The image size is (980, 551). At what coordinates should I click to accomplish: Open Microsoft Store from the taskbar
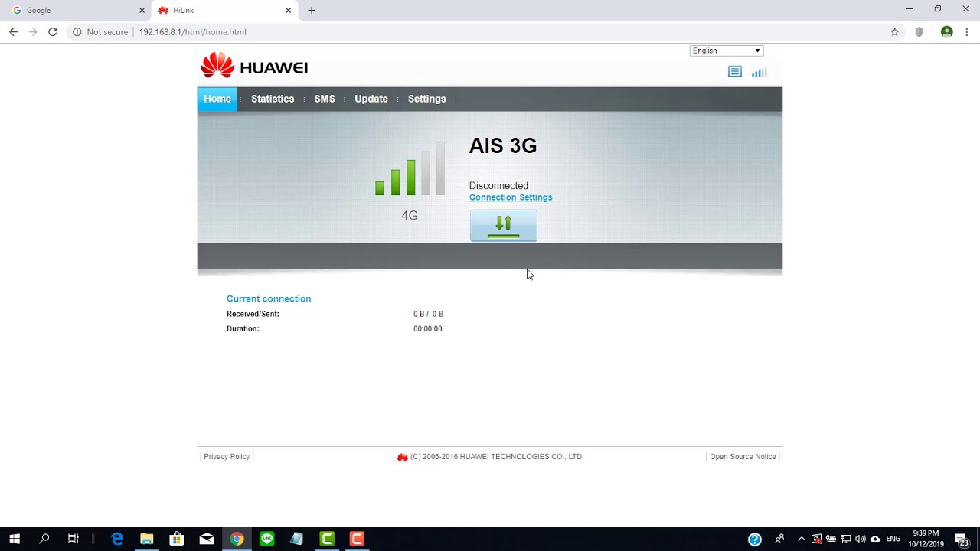(177, 539)
